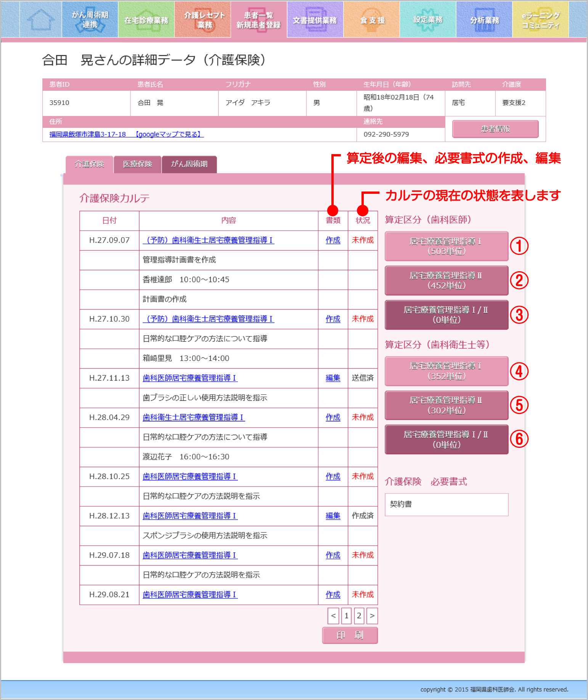
Task: Go to page 2 of the karte
Action: (x=359, y=616)
